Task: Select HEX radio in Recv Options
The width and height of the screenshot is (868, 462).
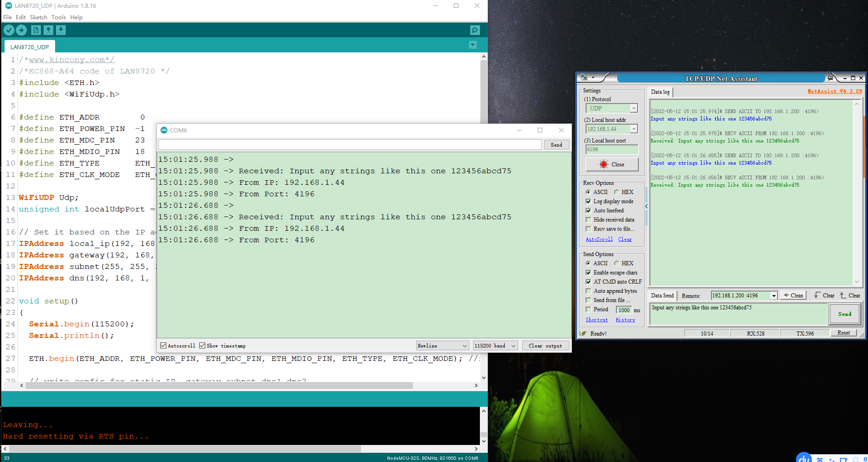Action: 616,192
